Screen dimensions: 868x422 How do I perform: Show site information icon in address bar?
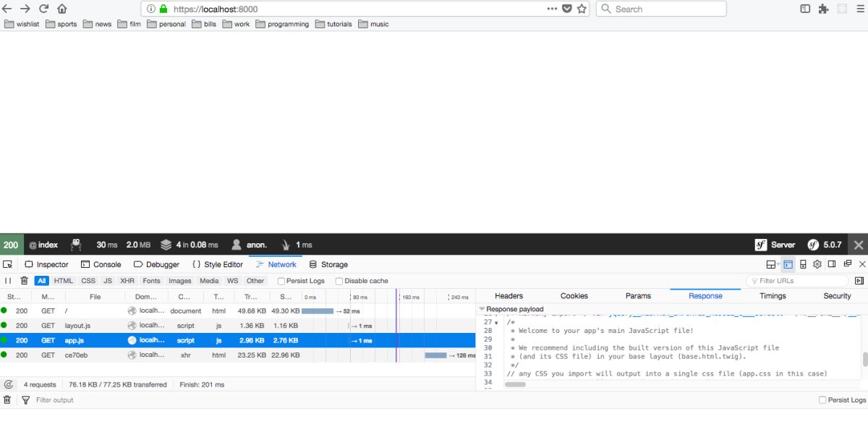pos(151,9)
